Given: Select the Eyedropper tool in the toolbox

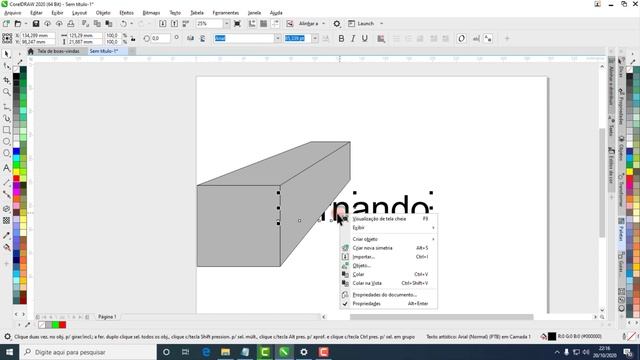Looking at the screenshot, I should click(7, 236).
